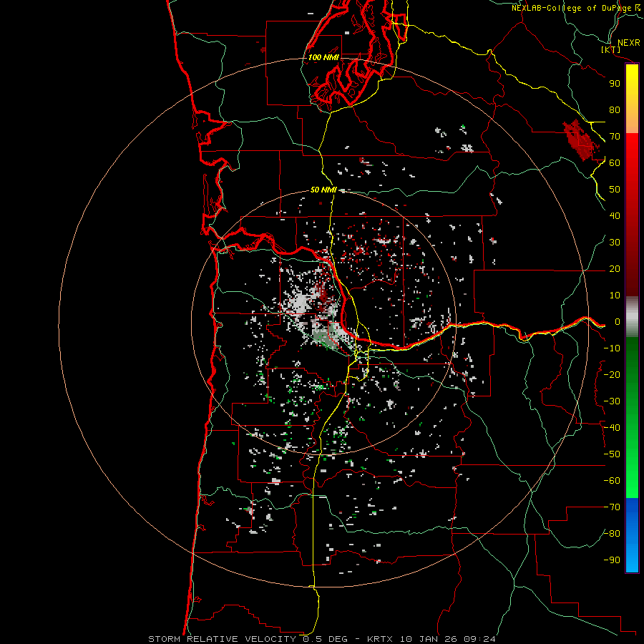This screenshot has height=644, width=644.
Task: Click the 80 scale label
Action: click(x=615, y=109)
